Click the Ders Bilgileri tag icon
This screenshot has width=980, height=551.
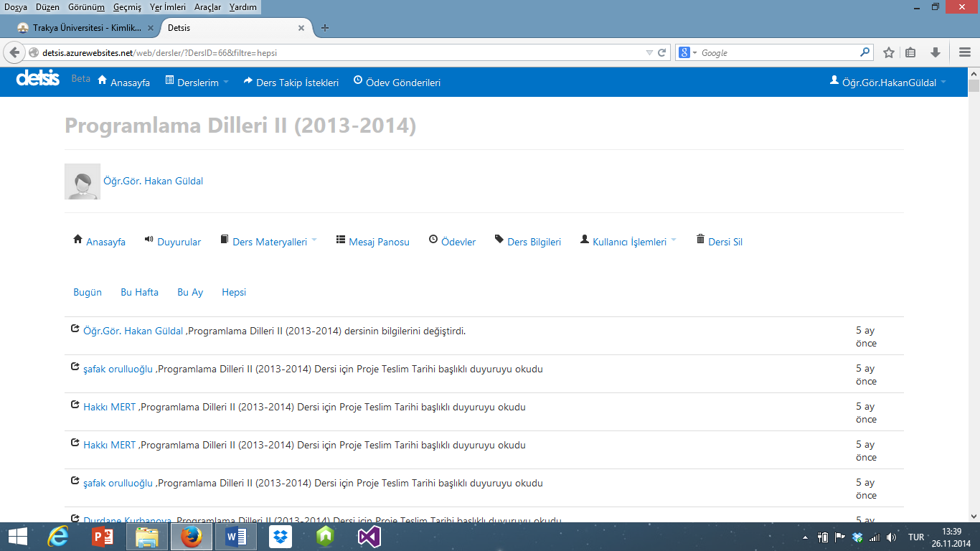(499, 240)
